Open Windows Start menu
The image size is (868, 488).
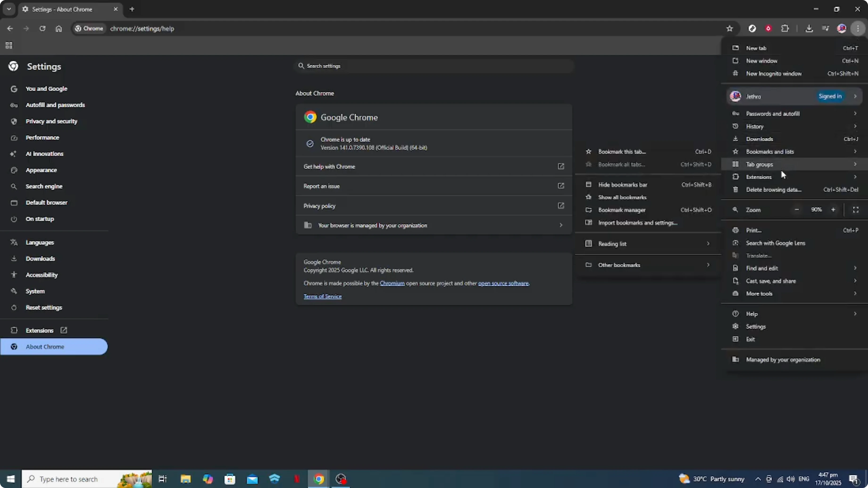[11, 479]
